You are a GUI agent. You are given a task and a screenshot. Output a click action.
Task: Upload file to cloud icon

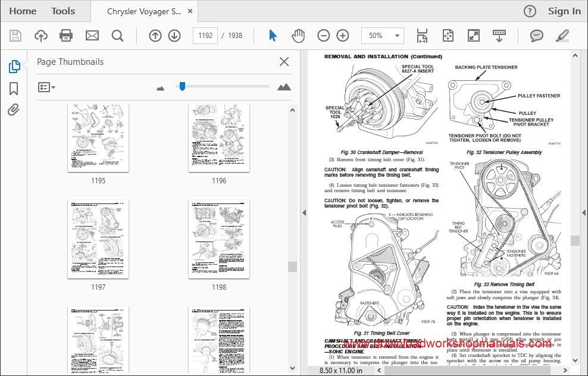[41, 36]
